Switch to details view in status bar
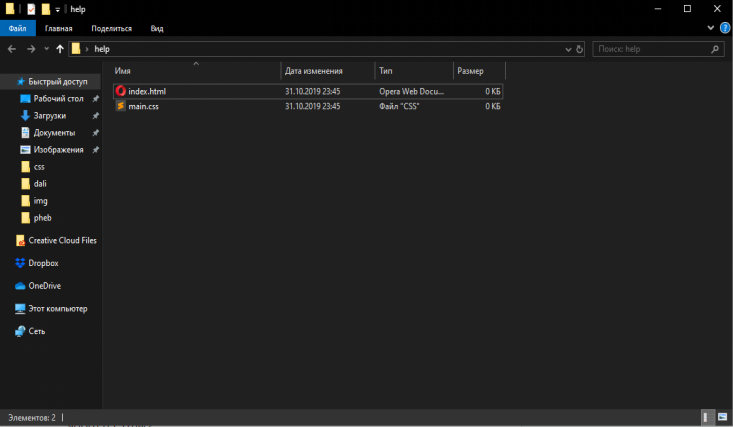The width and height of the screenshot is (733, 427). coord(708,417)
